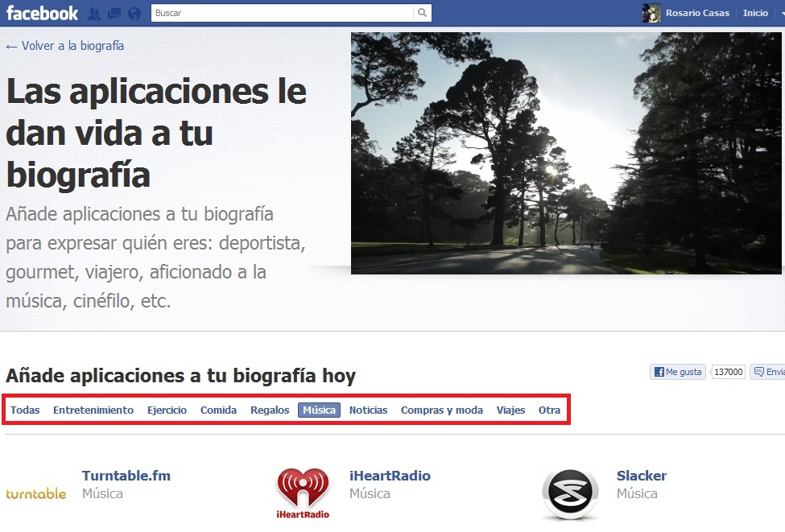Click the Me gusta button
This screenshot has width=785, height=532.
coord(678,372)
